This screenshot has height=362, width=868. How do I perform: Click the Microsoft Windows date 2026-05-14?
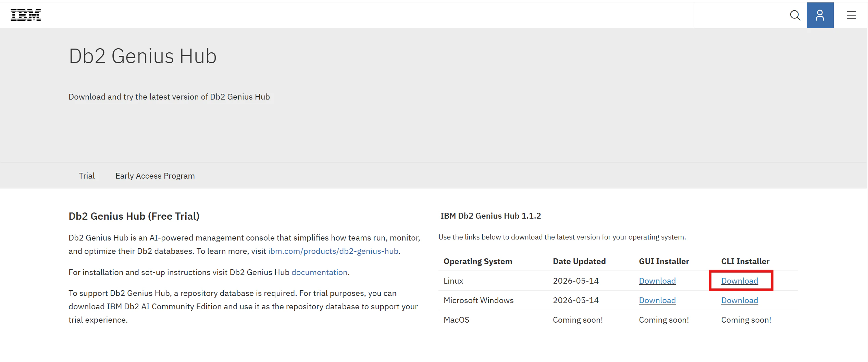click(x=576, y=300)
